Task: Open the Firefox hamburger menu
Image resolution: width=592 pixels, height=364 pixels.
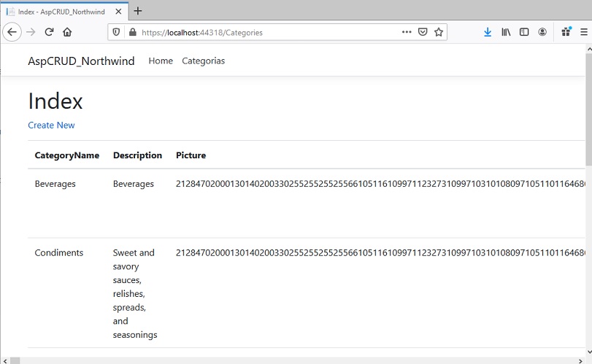Action: (584, 32)
